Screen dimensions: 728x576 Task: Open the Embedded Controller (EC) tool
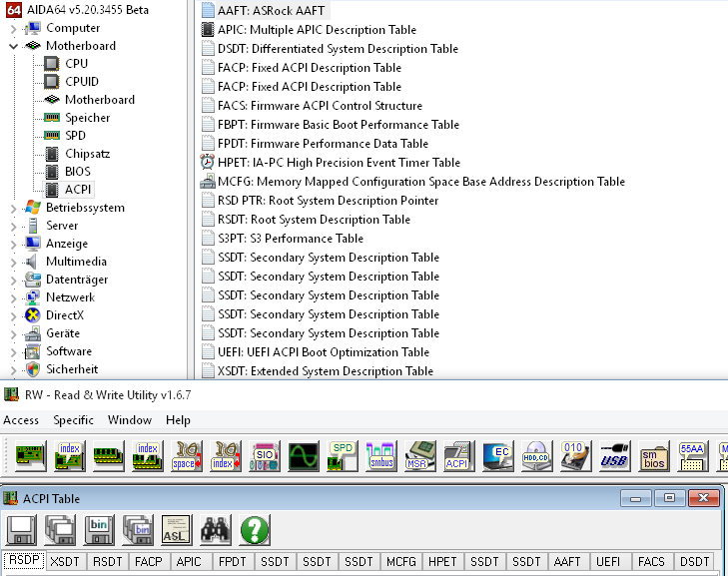[x=498, y=456]
